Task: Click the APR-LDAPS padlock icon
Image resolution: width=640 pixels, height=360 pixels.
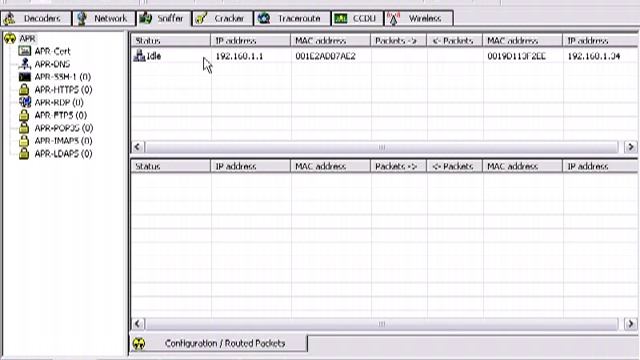Action: [x=24, y=153]
